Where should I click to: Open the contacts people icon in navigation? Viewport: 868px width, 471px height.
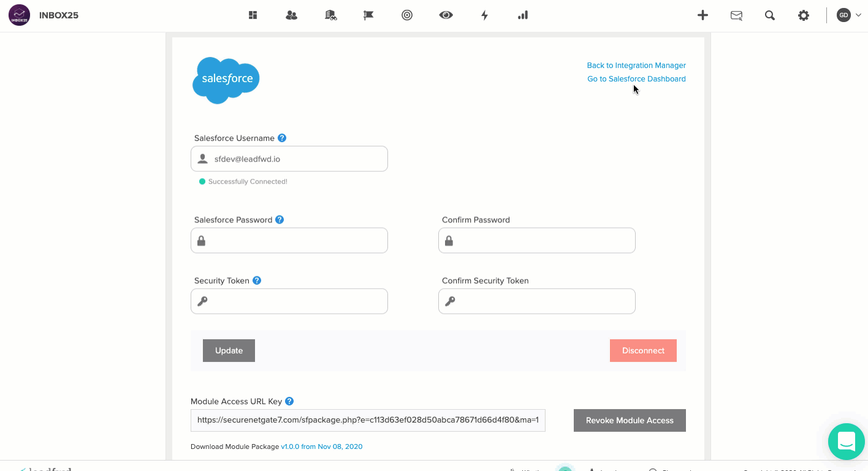[x=291, y=15]
